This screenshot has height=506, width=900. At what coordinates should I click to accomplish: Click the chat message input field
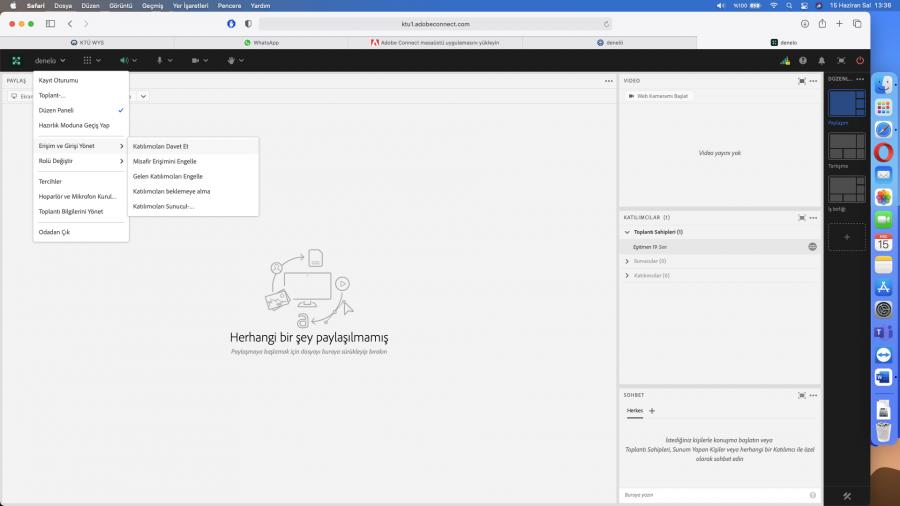pyautogui.click(x=715, y=495)
